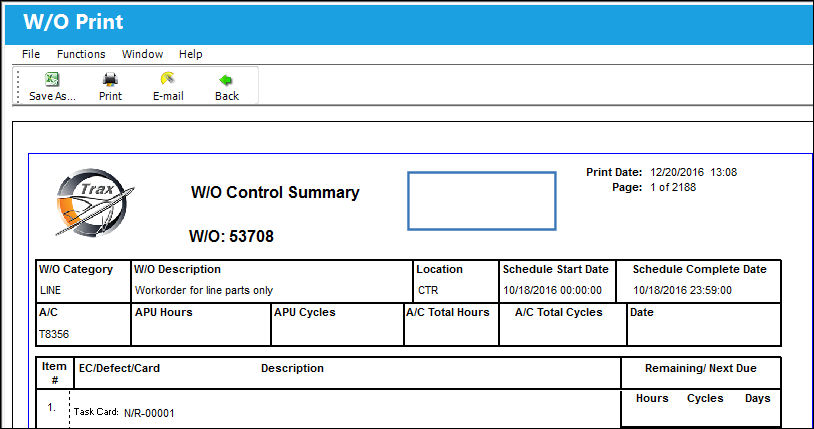Image resolution: width=814 pixels, height=429 pixels.
Task: Click the aircraft value T8356
Action: point(54,334)
